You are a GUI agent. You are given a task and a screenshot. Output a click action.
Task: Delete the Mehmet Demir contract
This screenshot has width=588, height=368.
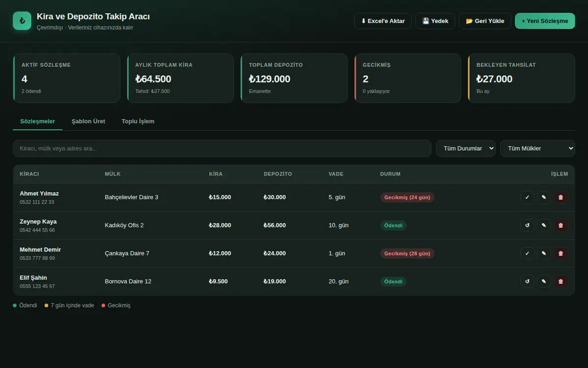click(x=561, y=253)
